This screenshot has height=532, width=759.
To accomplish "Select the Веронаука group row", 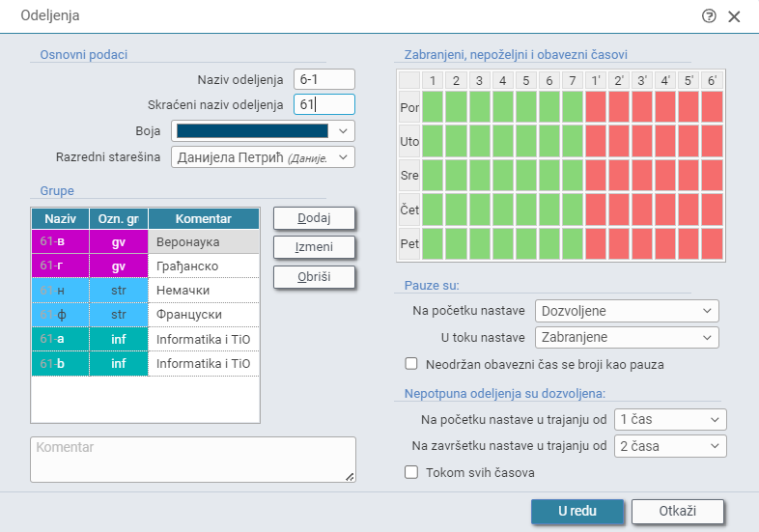I will click(x=145, y=241).
